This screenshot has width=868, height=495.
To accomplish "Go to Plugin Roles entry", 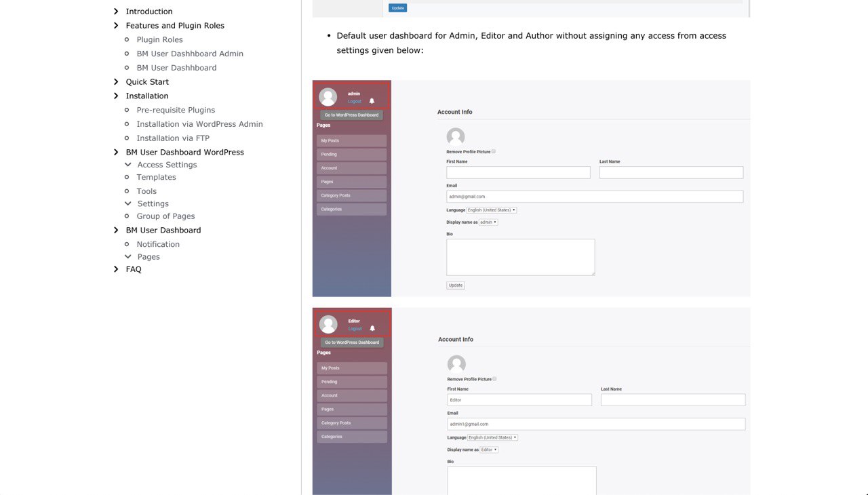I will click(x=159, y=40).
